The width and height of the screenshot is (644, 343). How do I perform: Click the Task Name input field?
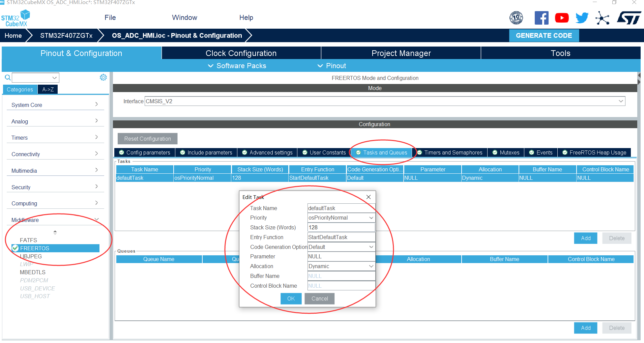341,208
